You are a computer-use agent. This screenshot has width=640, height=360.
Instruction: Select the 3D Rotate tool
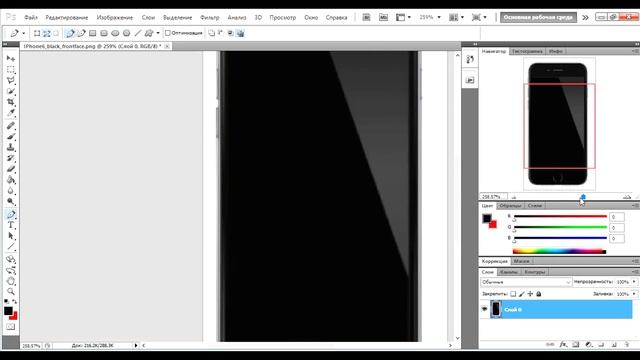pos(11,260)
